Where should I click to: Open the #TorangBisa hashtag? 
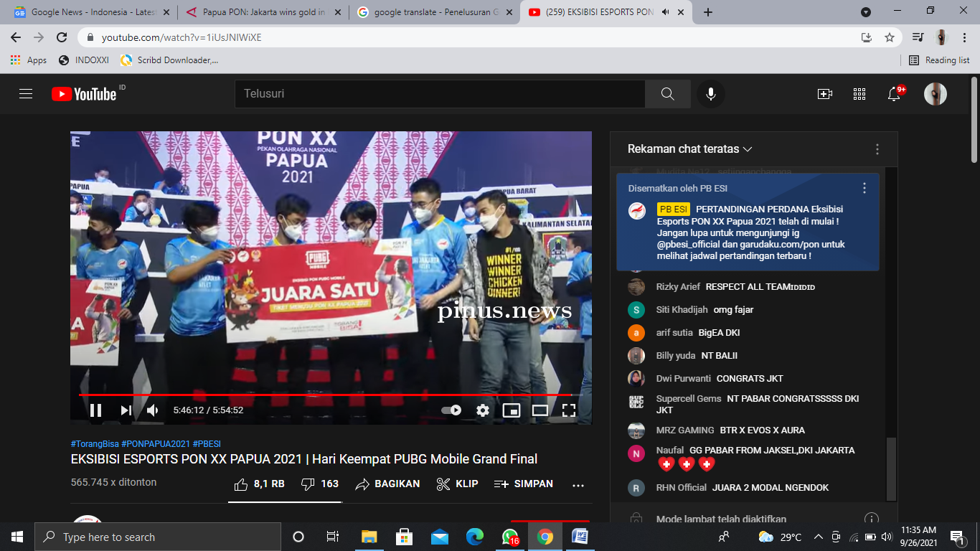[95, 444]
